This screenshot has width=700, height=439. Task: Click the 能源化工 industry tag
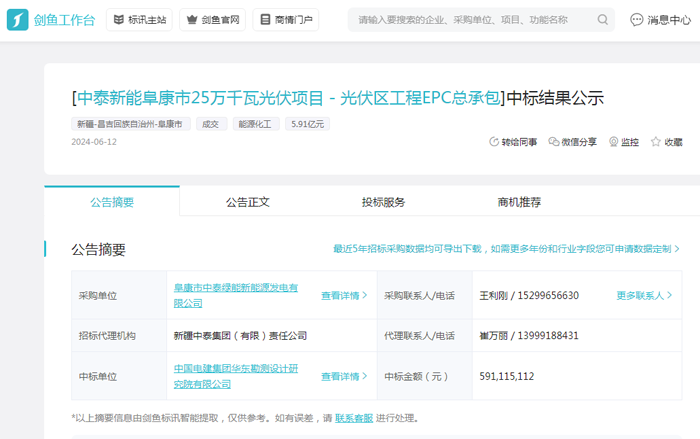[256, 124]
